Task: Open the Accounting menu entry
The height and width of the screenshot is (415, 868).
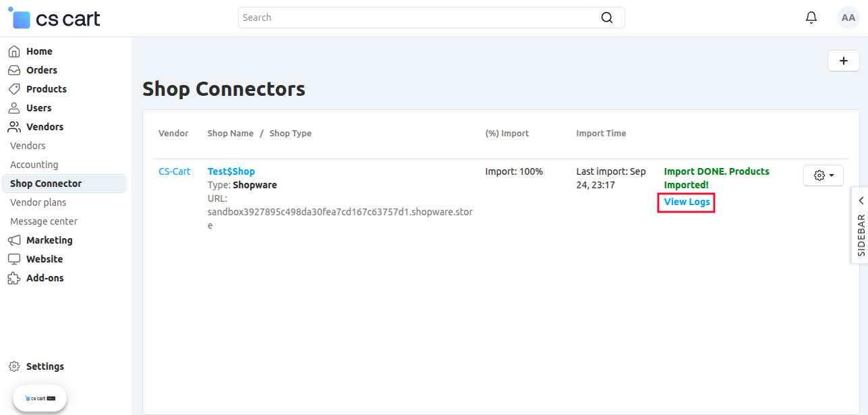Action: pyautogui.click(x=34, y=164)
